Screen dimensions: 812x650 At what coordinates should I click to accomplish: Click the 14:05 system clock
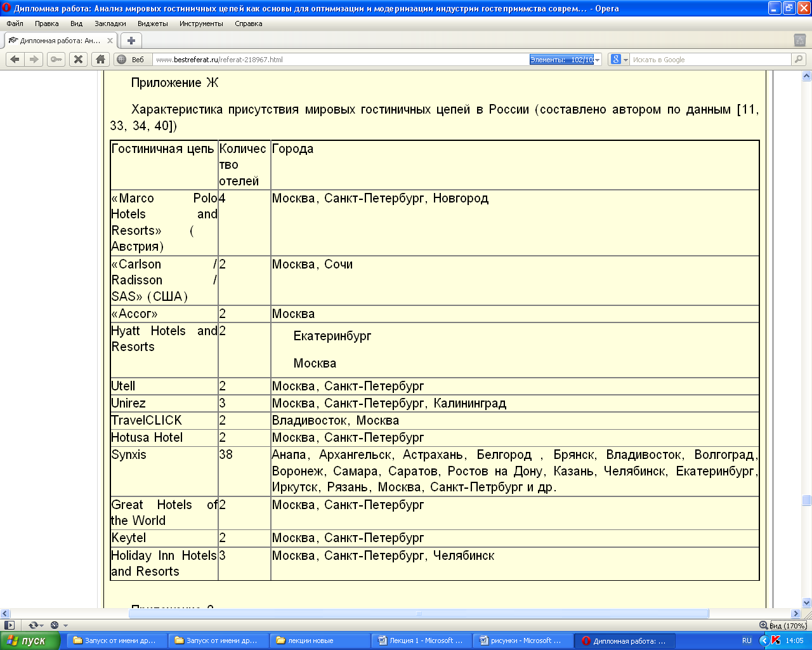point(794,640)
